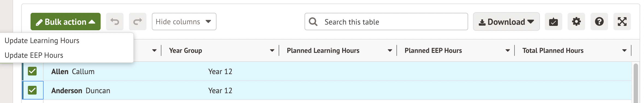Viewport: 644px width, 103px height.
Task: Click the redo arrow icon
Action: 138,22
